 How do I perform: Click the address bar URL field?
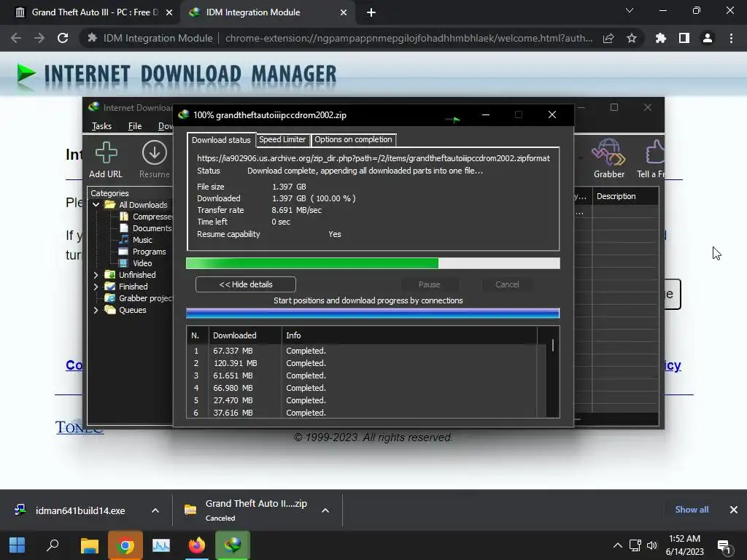coord(409,38)
